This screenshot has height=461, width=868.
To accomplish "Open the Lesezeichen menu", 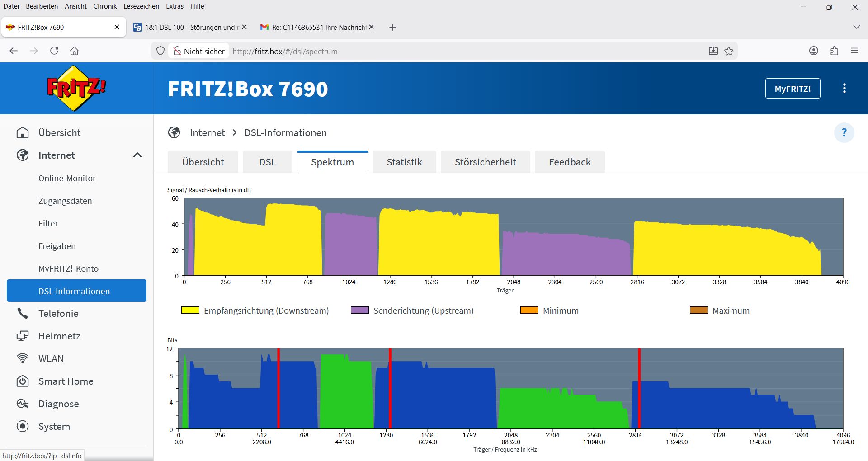I will click(141, 6).
